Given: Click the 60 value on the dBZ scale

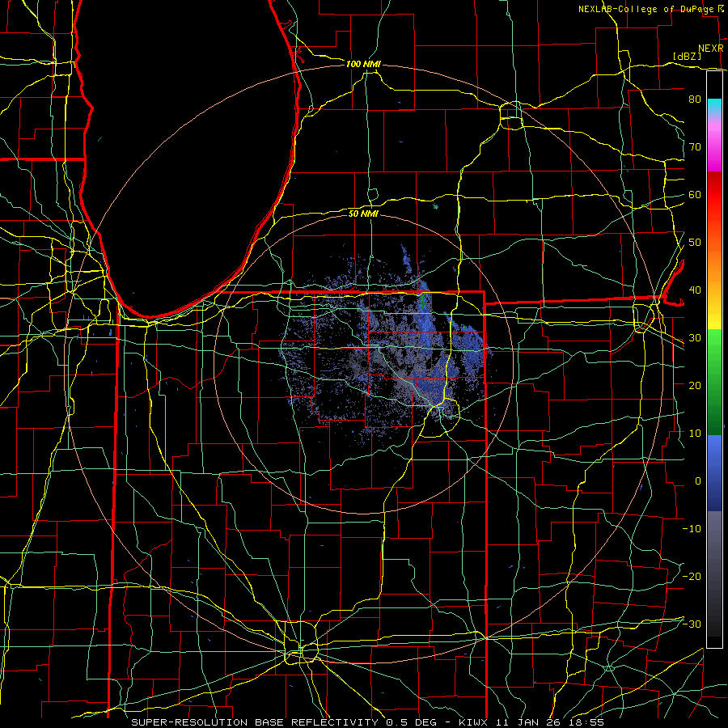Looking at the screenshot, I should tap(695, 194).
